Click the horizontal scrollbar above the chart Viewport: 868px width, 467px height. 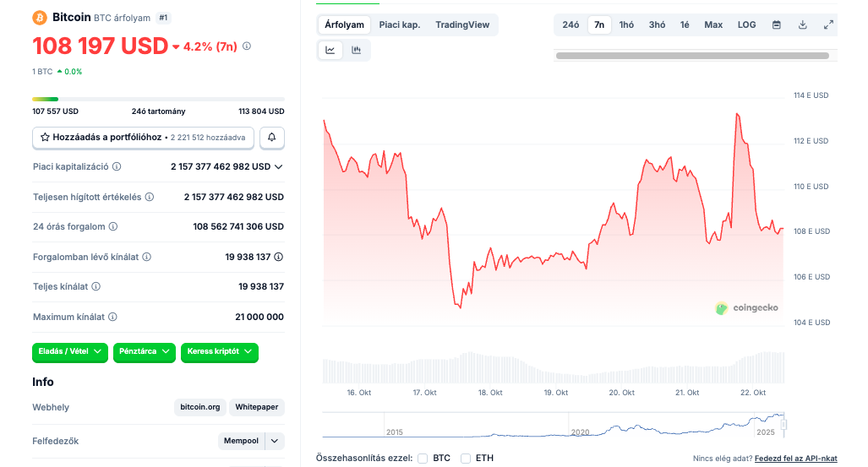(x=691, y=56)
